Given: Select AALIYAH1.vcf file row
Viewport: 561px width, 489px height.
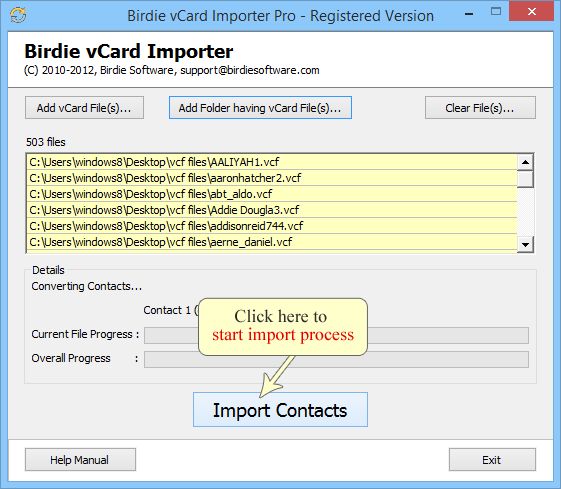Looking at the screenshot, I should [x=272, y=162].
